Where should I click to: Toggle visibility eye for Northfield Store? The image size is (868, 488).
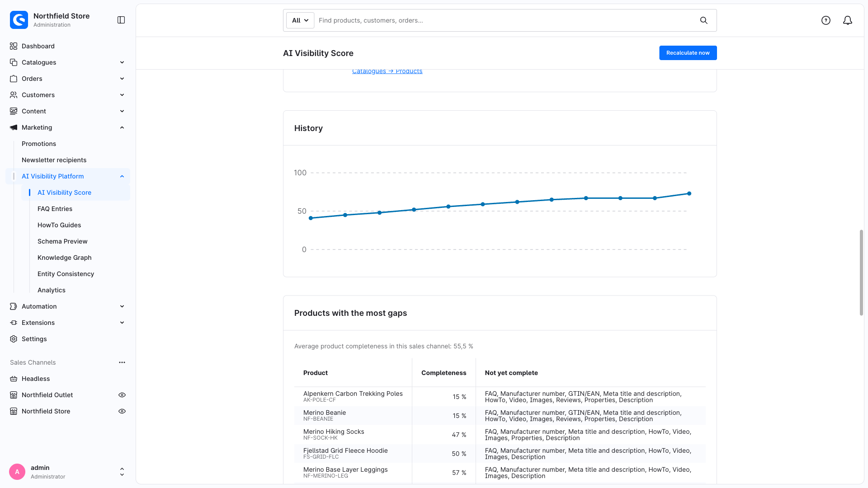[122, 411]
